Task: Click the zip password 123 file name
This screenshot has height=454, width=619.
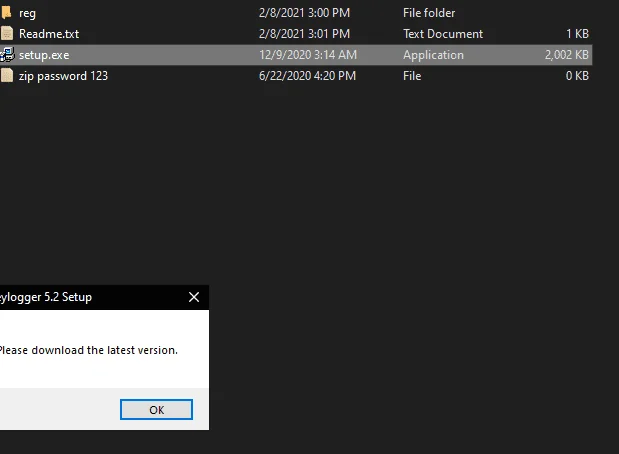Action: click(63, 76)
